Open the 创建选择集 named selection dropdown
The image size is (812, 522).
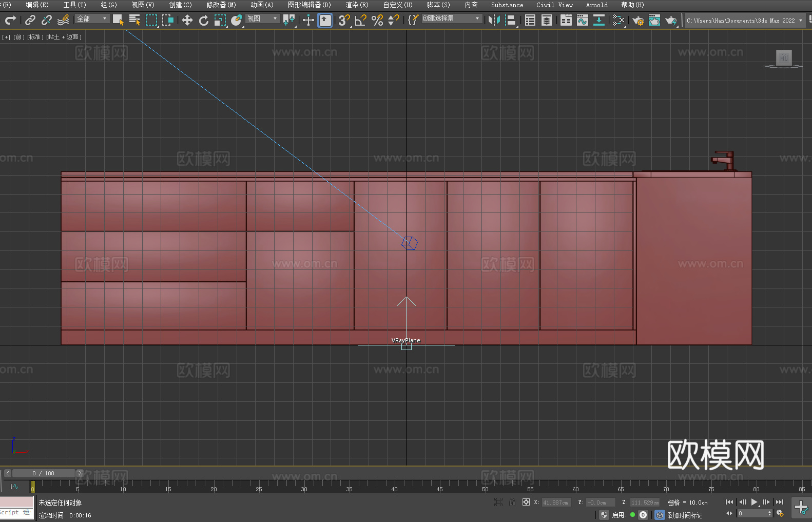[x=452, y=18]
